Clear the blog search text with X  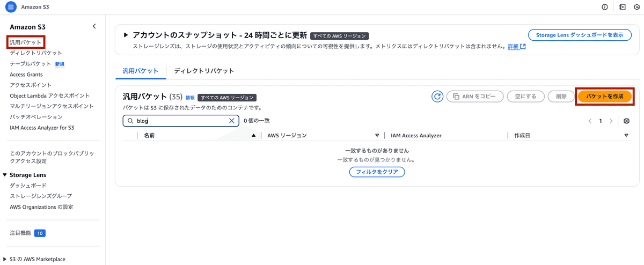[x=232, y=121]
